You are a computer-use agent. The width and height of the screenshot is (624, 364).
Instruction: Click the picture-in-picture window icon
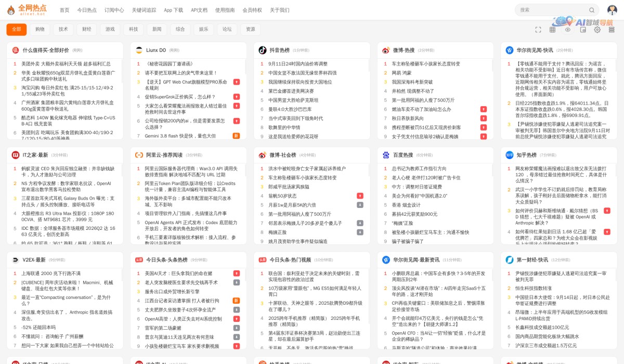(x=583, y=30)
